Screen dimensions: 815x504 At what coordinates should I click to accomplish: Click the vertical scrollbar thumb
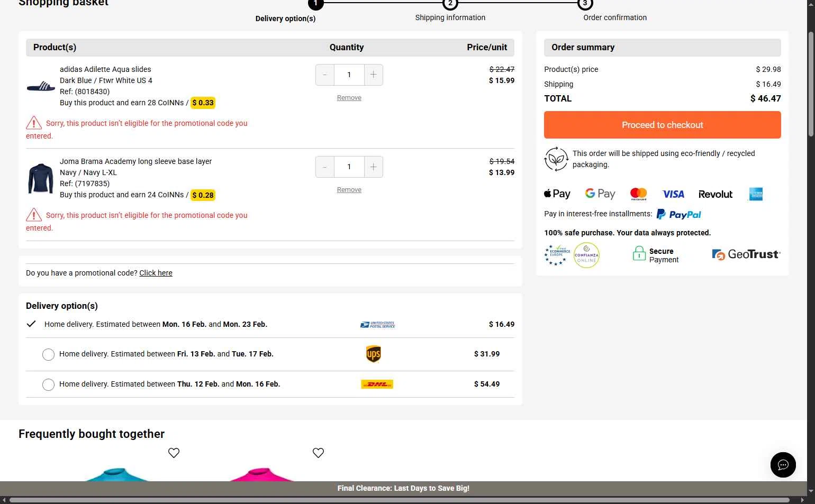(x=811, y=84)
